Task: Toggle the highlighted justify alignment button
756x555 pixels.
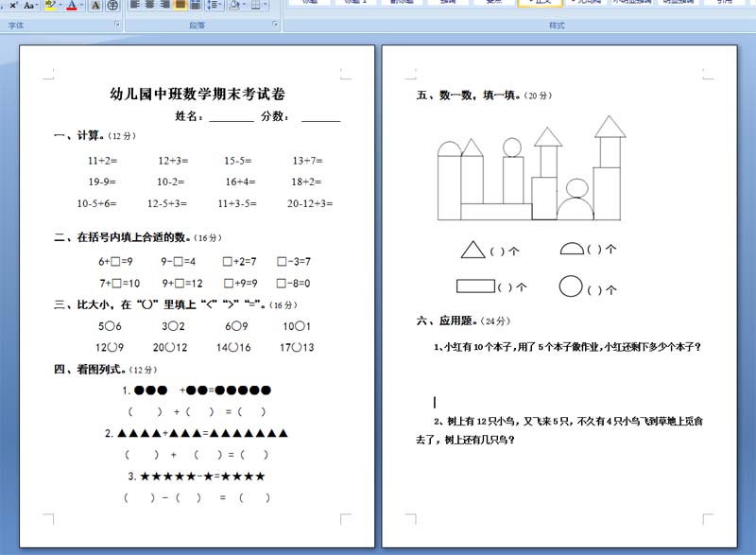Action: point(180,5)
